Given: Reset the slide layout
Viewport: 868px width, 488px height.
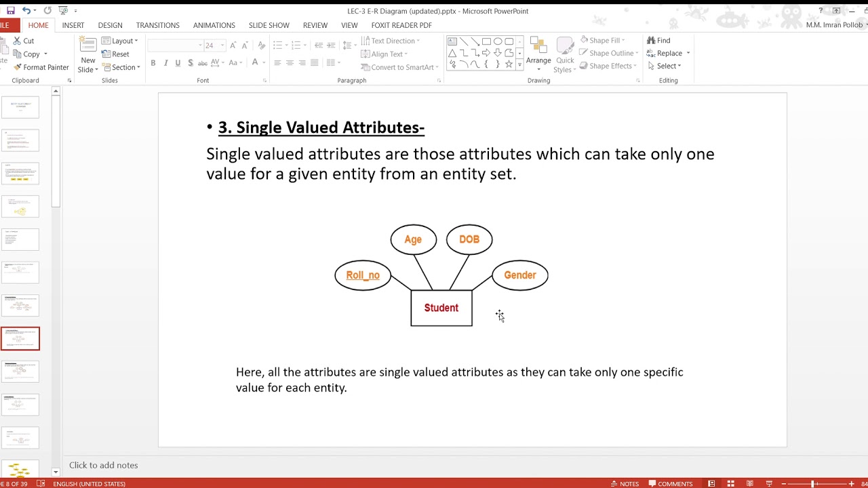Looking at the screenshot, I should pos(116,54).
